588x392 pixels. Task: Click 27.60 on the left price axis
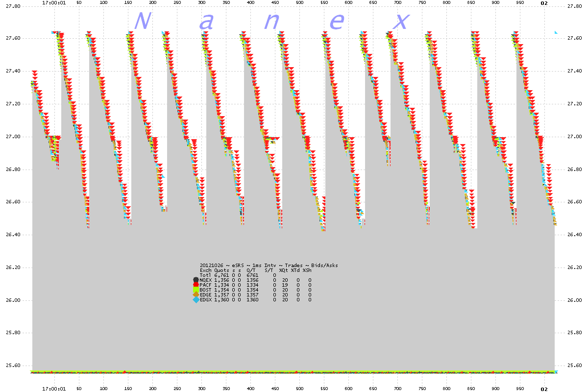(12, 38)
